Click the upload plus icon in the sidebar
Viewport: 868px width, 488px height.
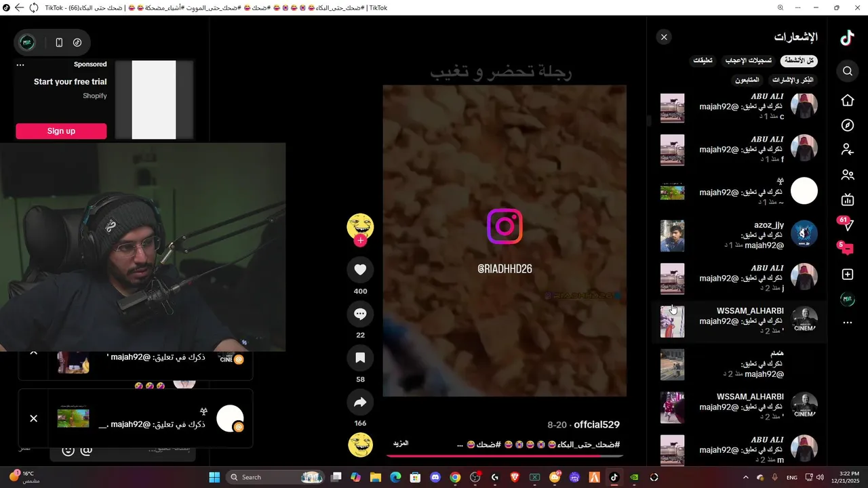pyautogui.click(x=848, y=274)
